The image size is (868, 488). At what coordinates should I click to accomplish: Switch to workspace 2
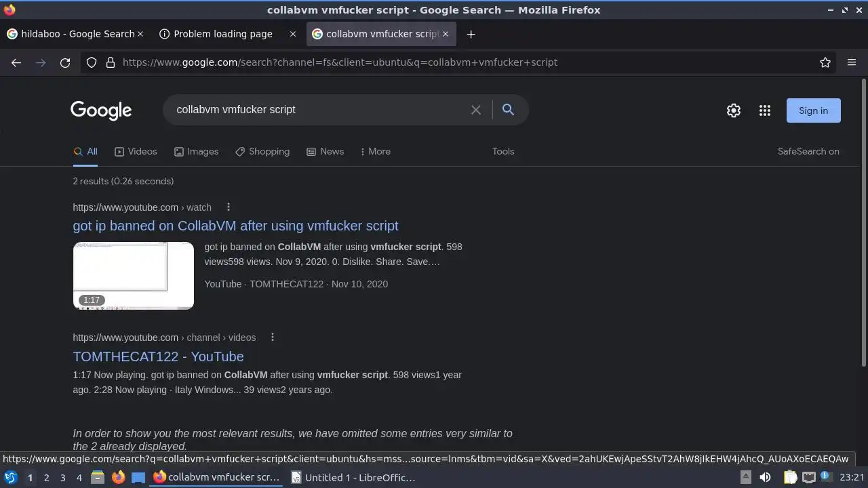click(46, 478)
